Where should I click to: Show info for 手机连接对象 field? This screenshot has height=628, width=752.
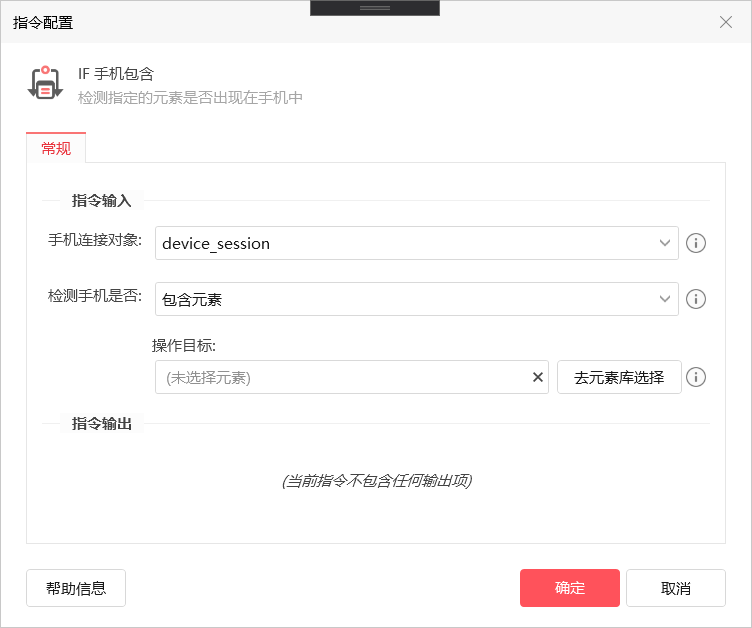click(x=695, y=243)
